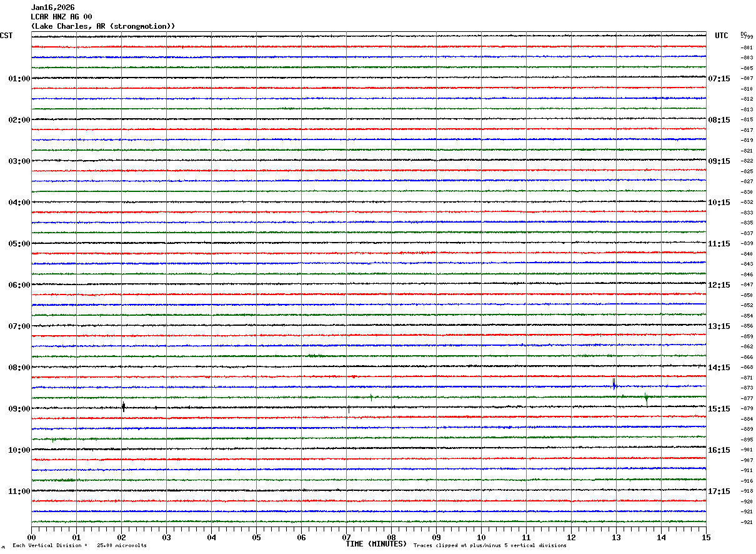Click the UTC timezone label
Image resolution: width=756 pixels, height=554 pixels.
pyautogui.click(x=722, y=36)
